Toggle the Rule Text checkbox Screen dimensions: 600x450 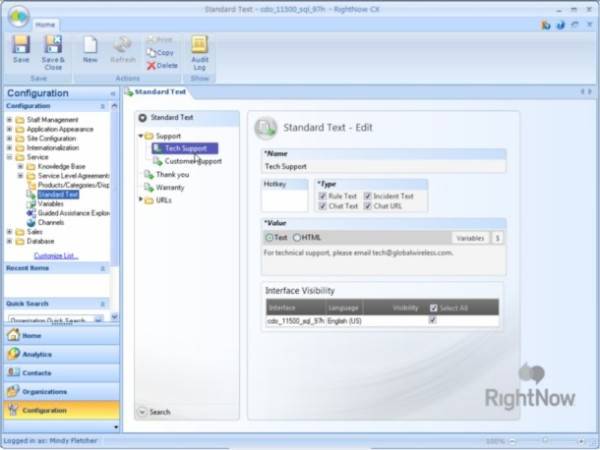point(322,196)
